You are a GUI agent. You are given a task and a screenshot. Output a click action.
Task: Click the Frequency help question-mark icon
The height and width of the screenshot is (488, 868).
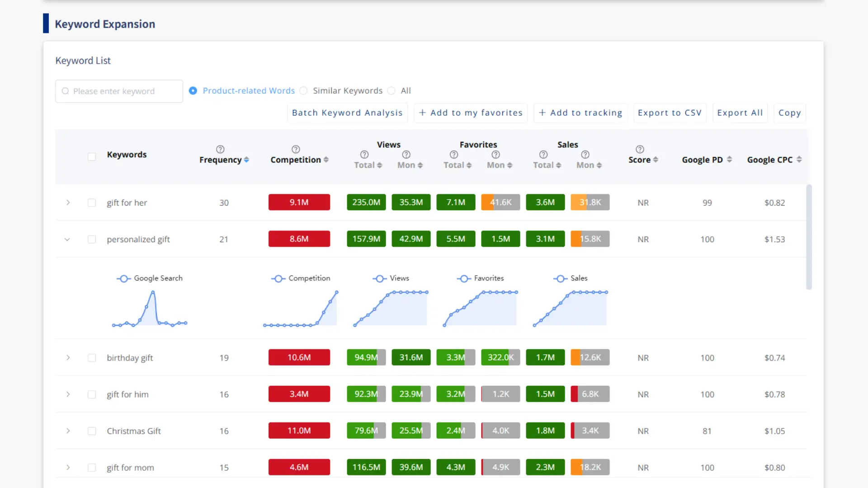[x=220, y=149]
